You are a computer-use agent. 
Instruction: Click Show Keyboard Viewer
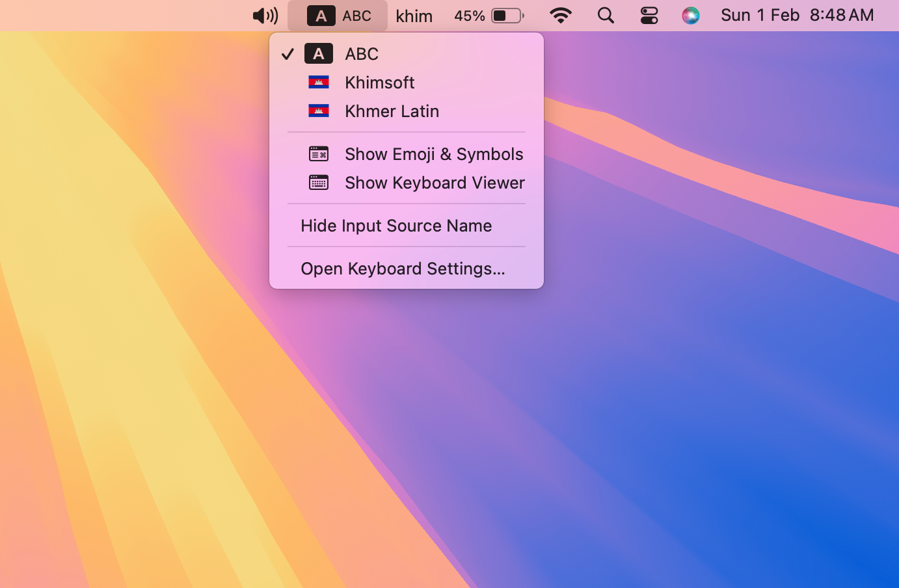pos(435,183)
